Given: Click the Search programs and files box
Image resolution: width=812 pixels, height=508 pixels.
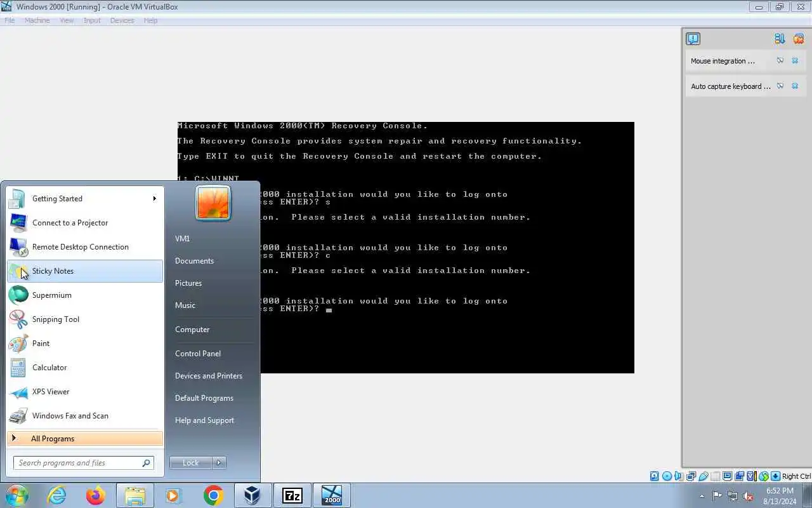Looking at the screenshot, I should click(83, 463).
